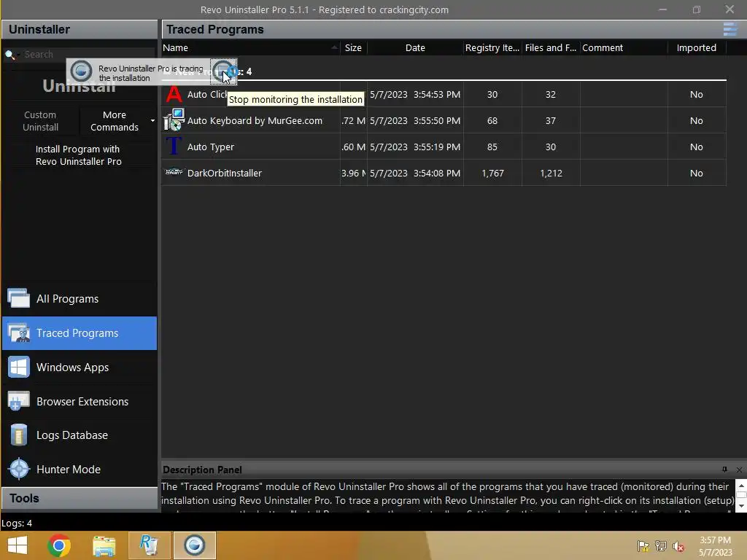Switch to Browser Extensions
This screenshot has width=747, height=560.
pyautogui.click(x=79, y=402)
